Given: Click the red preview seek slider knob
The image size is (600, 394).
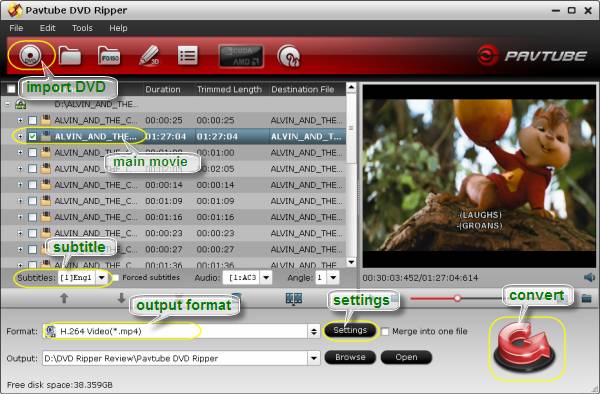Looking at the screenshot, I should 457,298.
